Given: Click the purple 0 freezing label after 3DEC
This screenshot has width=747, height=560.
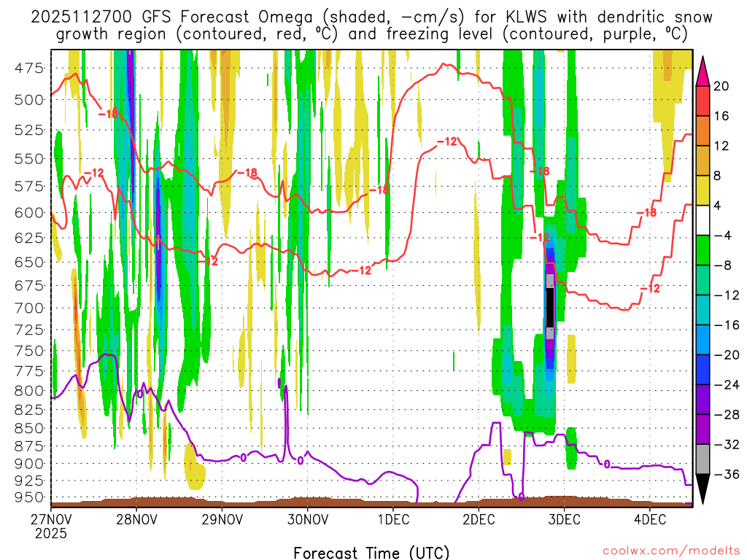Looking at the screenshot, I should [607, 464].
